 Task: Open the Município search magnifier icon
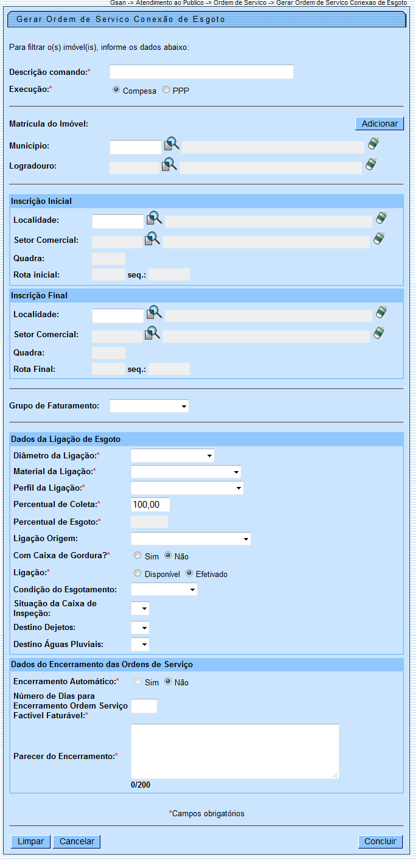point(172,145)
